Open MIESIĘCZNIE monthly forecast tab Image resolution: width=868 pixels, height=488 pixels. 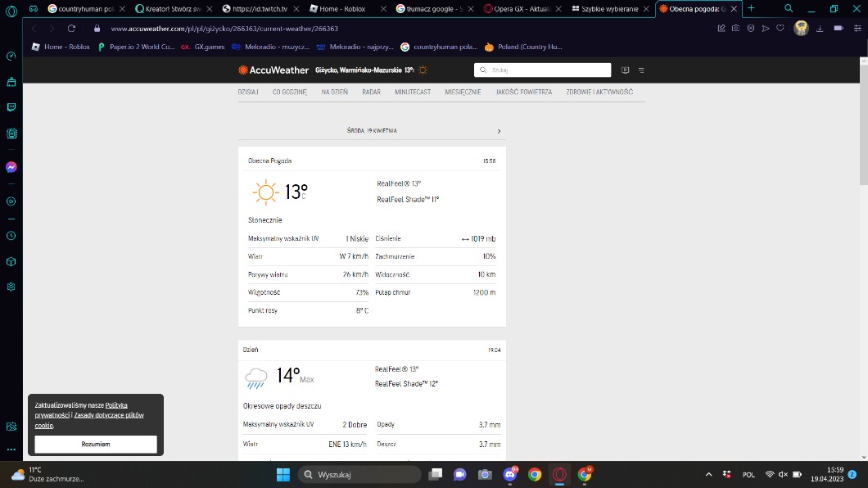pos(463,93)
